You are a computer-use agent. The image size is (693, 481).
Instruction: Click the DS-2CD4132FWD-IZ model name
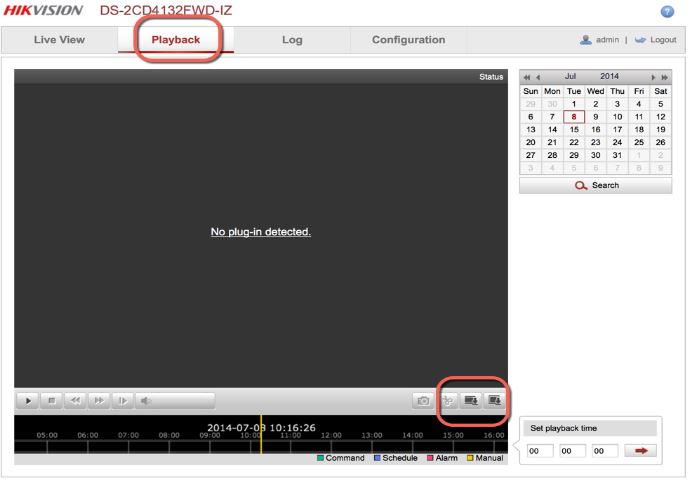pyautogui.click(x=166, y=11)
